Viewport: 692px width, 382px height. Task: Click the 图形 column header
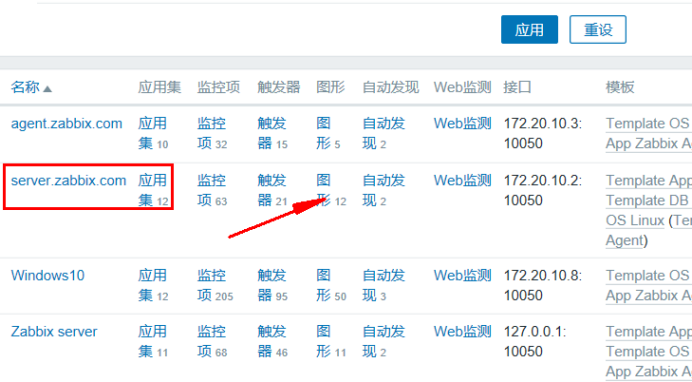tap(330, 87)
